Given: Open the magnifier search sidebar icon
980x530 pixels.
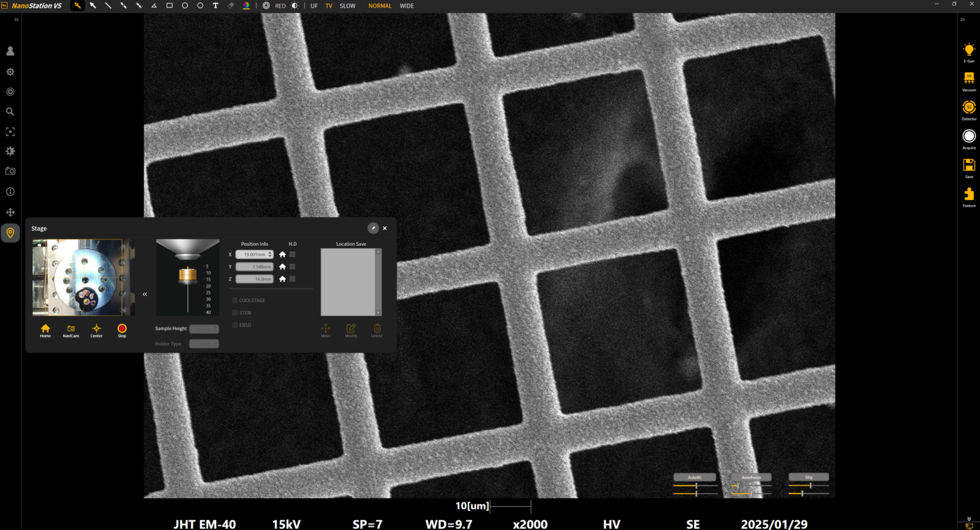Looking at the screenshot, I should 10,112.
